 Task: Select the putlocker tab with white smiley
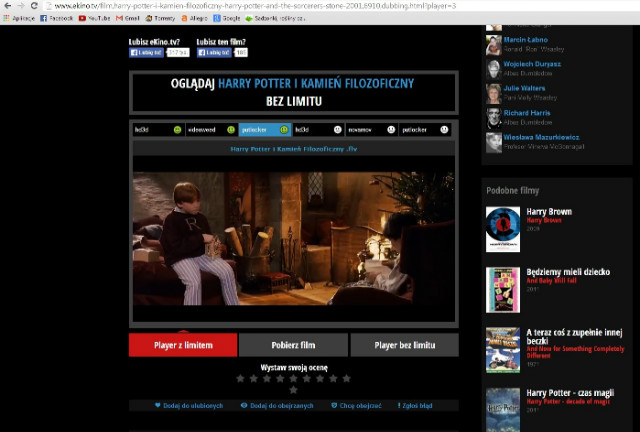[425, 130]
